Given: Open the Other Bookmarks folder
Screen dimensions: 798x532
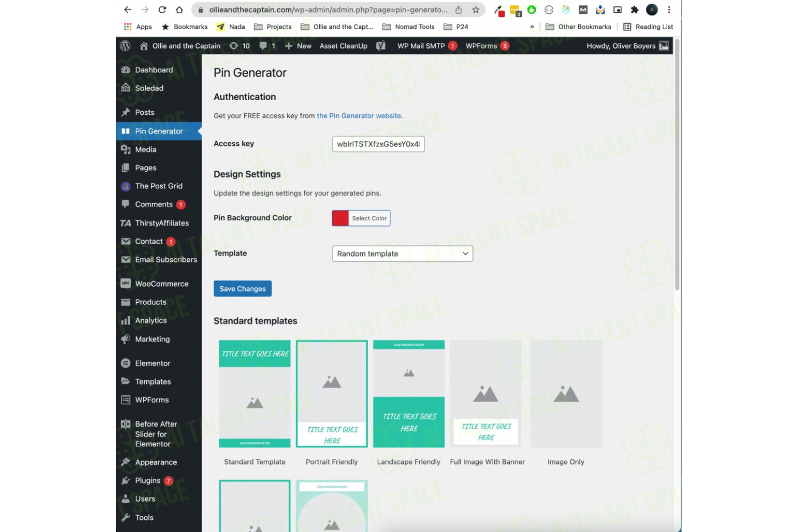Looking at the screenshot, I should pyautogui.click(x=578, y=27).
